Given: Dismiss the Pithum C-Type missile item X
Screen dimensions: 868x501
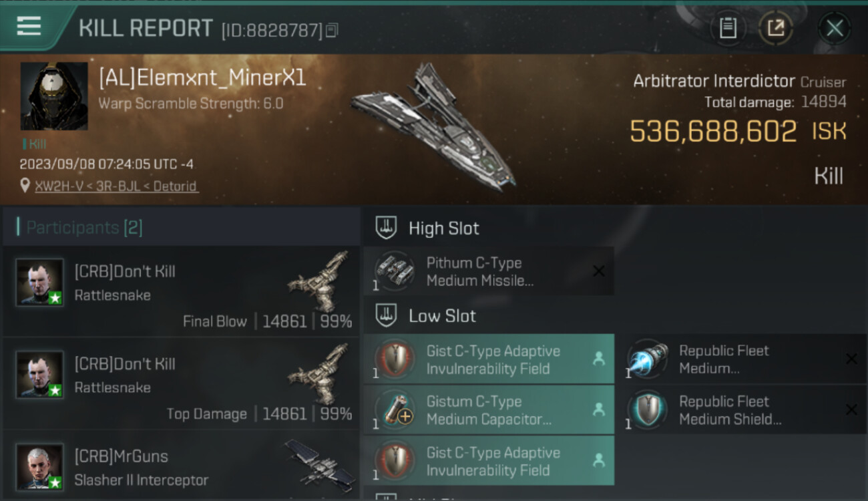Looking at the screenshot, I should pos(599,271).
